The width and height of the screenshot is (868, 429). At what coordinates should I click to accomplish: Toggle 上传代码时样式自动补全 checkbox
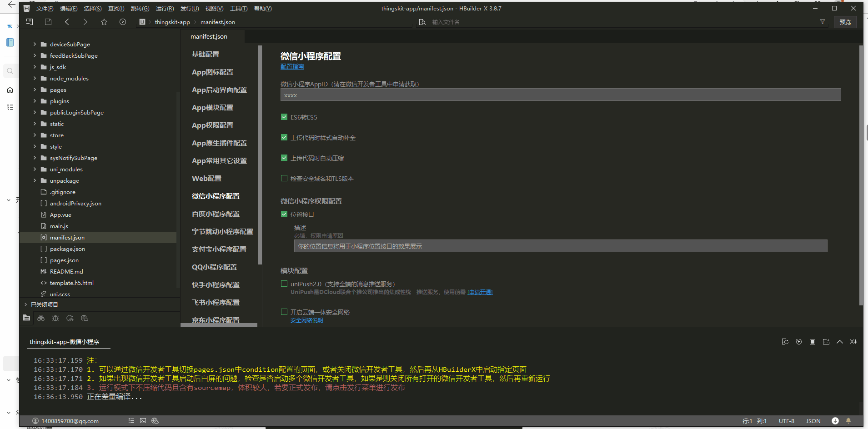pos(284,137)
